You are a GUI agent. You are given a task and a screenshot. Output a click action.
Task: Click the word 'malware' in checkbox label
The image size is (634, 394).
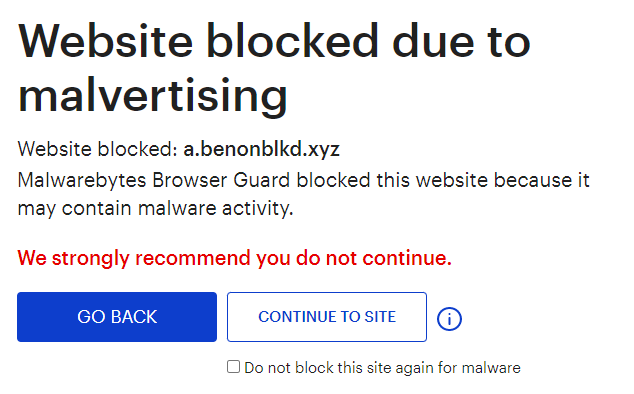491,368
